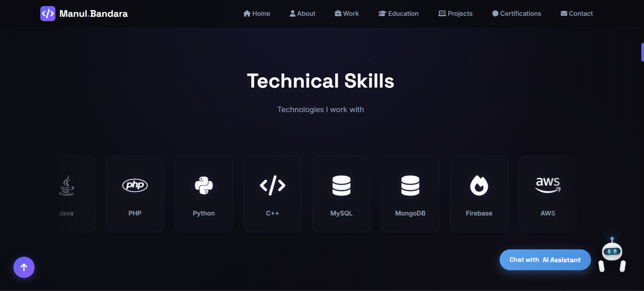Click the Python snake logo
The height and width of the screenshot is (291, 644).
204,185
